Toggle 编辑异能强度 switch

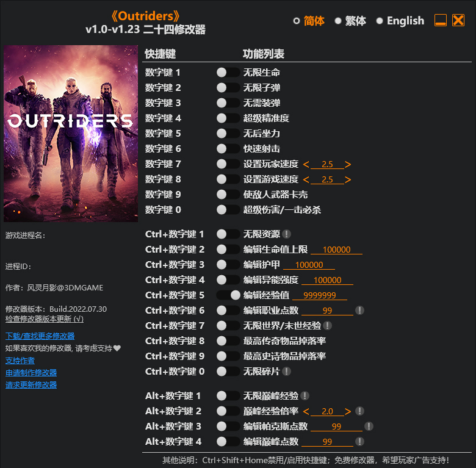pos(228,279)
